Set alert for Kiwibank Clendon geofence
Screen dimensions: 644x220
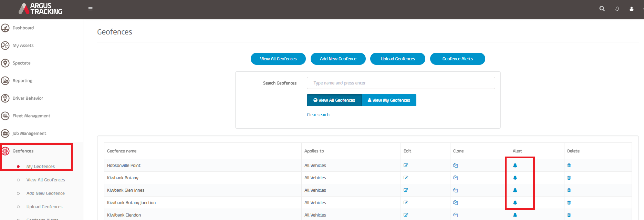515,215
